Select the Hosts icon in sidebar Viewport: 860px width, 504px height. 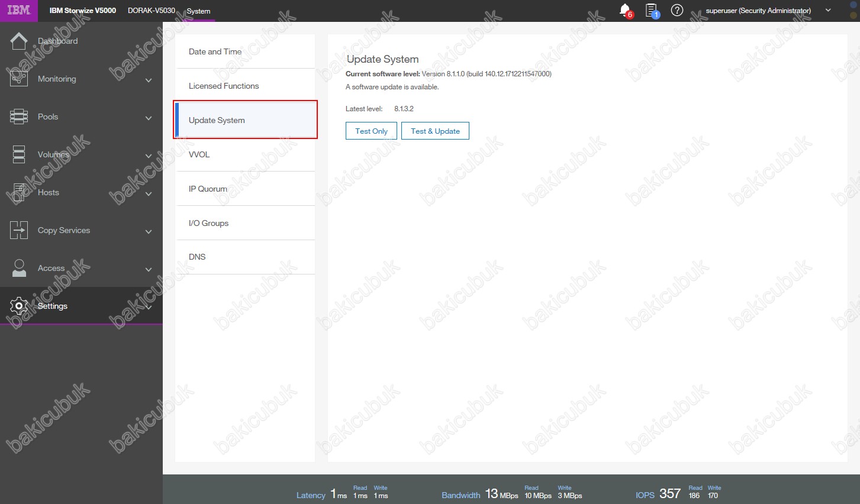pos(19,192)
